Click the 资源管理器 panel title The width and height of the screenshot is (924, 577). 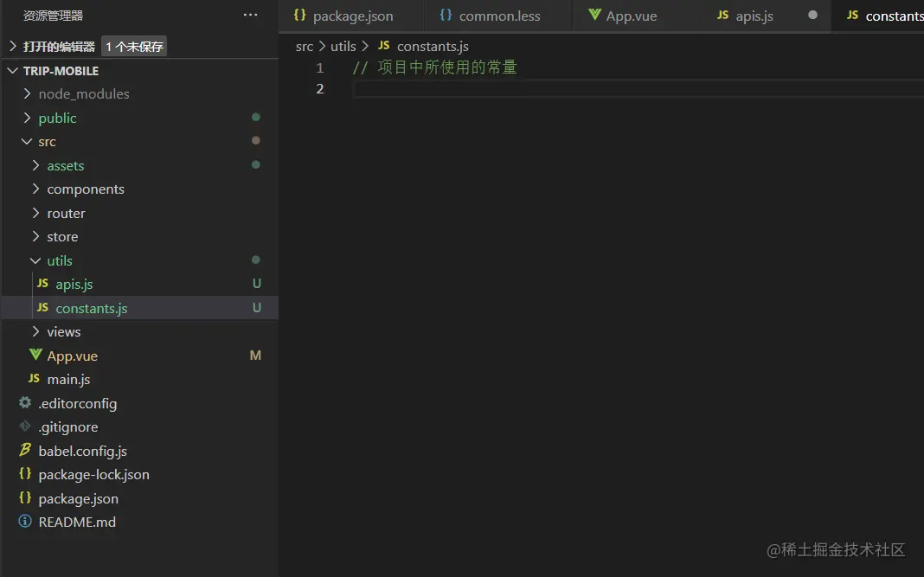click(x=53, y=16)
